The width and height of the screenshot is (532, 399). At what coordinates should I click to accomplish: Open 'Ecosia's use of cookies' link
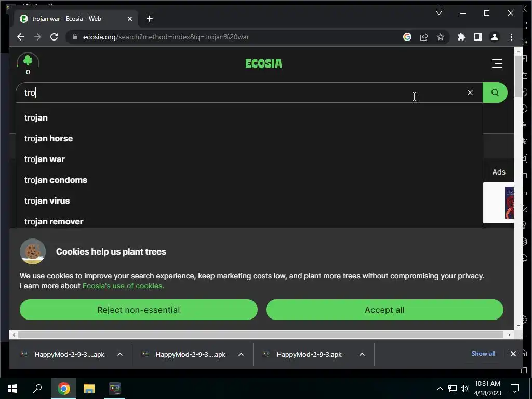[x=123, y=286]
